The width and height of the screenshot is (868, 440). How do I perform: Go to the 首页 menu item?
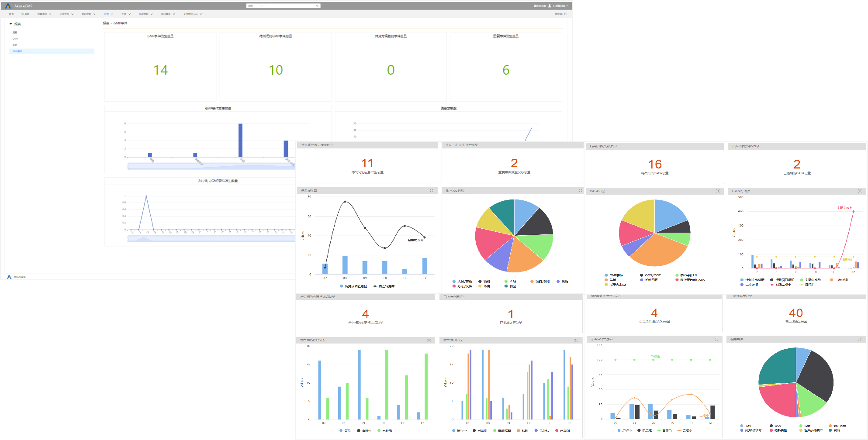11,14
